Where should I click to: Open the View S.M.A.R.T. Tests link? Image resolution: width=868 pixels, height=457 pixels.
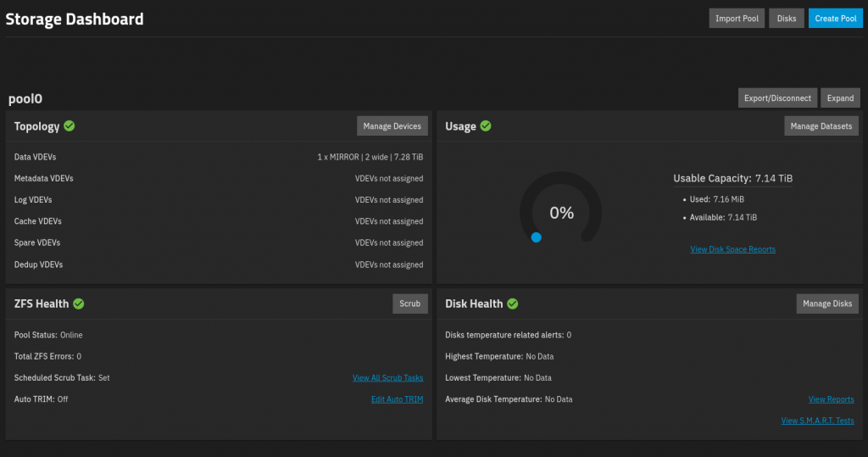pyautogui.click(x=817, y=421)
